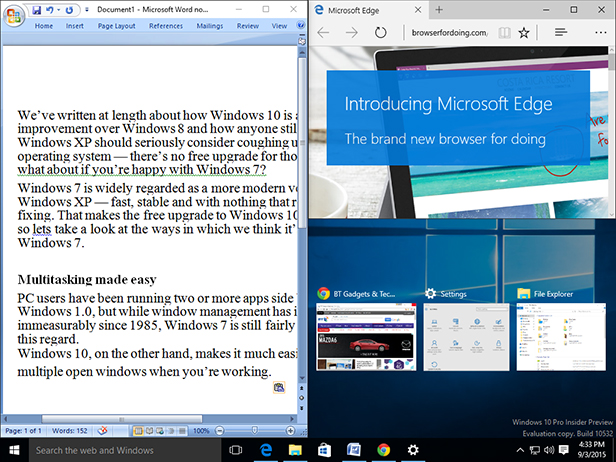The height and width of the screenshot is (462, 616).
Task: Toggle Reading view book icon in Edge
Action: 504,33
